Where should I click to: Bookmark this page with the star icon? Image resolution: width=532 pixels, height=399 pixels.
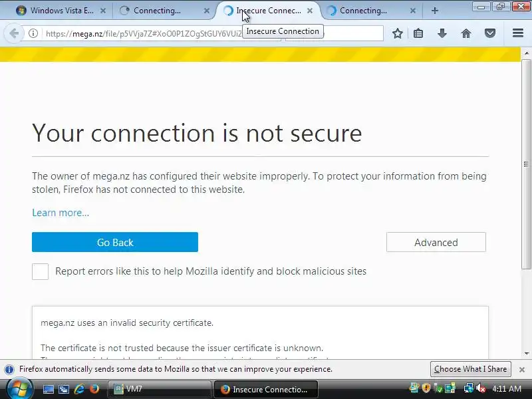397,33
